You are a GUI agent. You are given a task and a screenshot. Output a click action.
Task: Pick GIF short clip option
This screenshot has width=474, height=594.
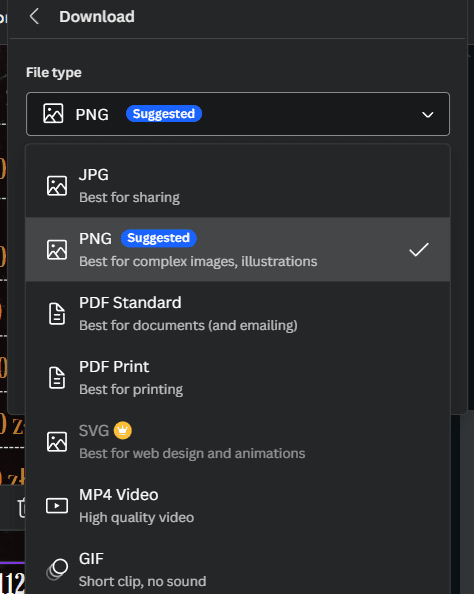[x=238, y=569]
